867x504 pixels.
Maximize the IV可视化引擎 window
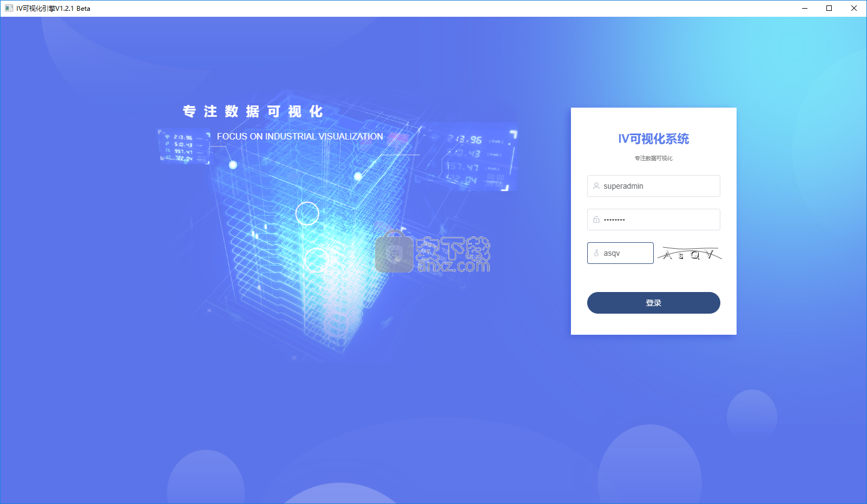point(829,8)
